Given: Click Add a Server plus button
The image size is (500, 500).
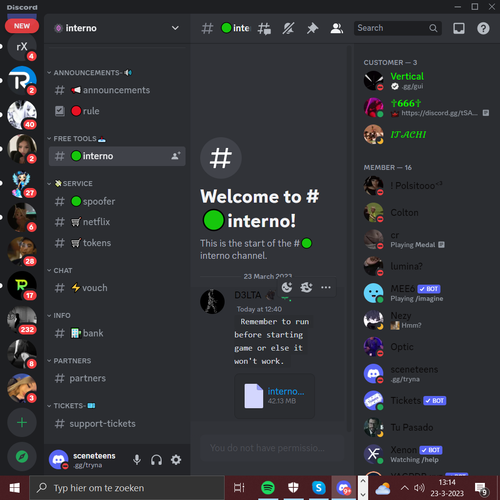Looking at the screenshot, I should (22, 423).
